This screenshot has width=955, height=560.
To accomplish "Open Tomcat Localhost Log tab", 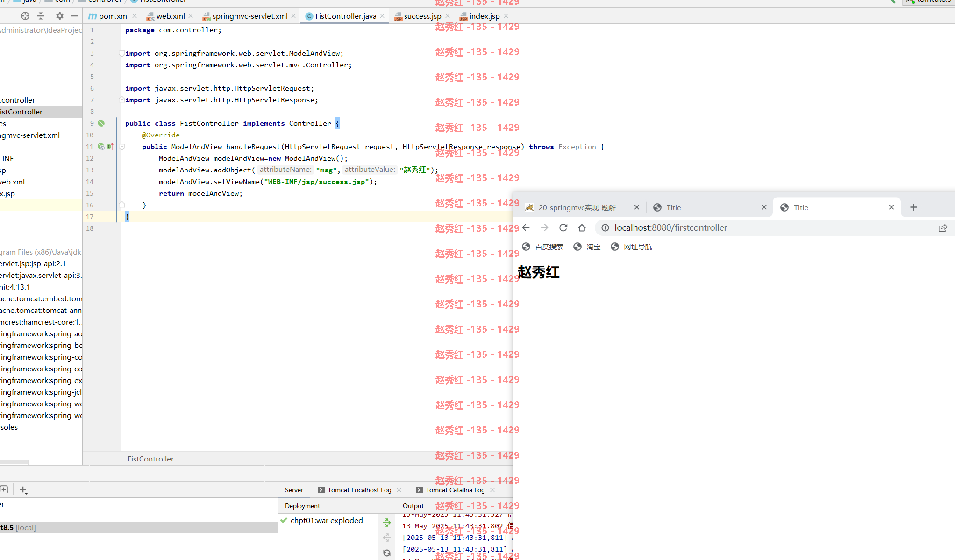I will point(354,490).
